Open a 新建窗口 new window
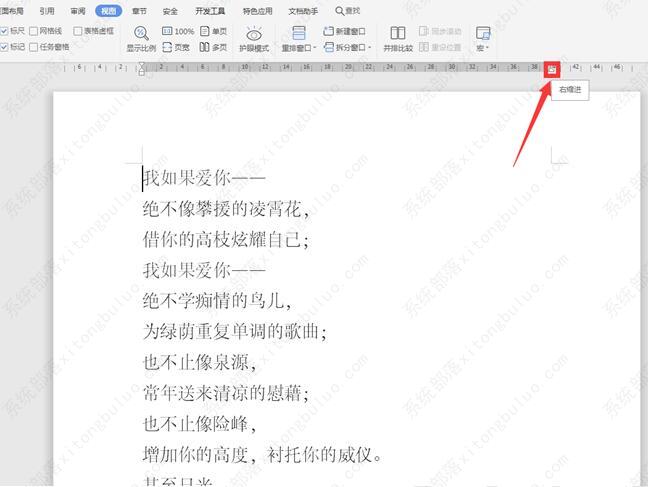Screen dimensions: 648x487 click(344, 31)
